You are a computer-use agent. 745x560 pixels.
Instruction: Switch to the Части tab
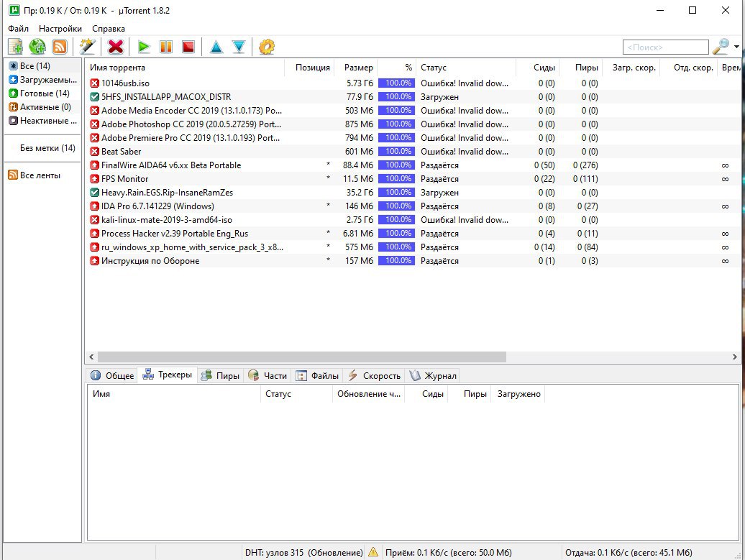(268, 376)
